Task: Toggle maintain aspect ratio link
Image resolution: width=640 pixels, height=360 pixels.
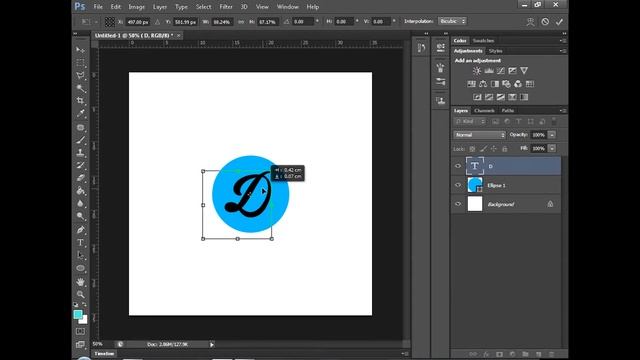Action: pyautogui.click(x=241, y=22)
